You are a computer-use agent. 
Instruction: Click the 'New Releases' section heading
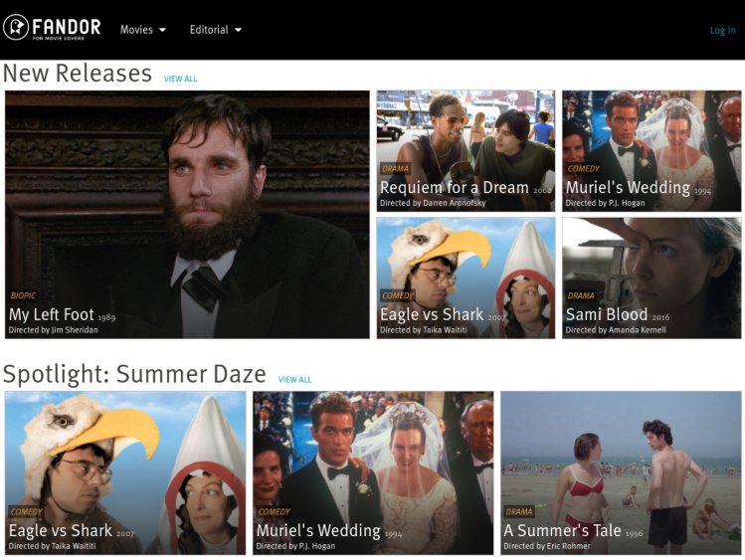[x=78, y=74]
